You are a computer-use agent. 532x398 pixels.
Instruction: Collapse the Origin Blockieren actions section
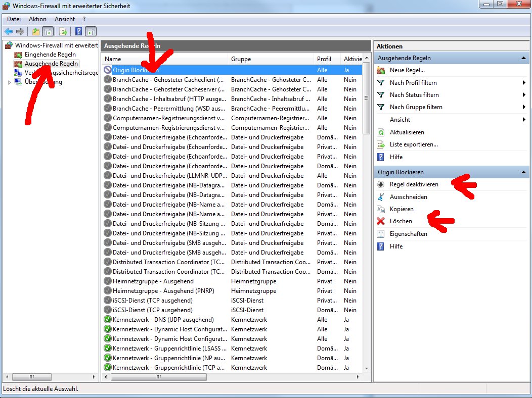click(x=523, y=172)
